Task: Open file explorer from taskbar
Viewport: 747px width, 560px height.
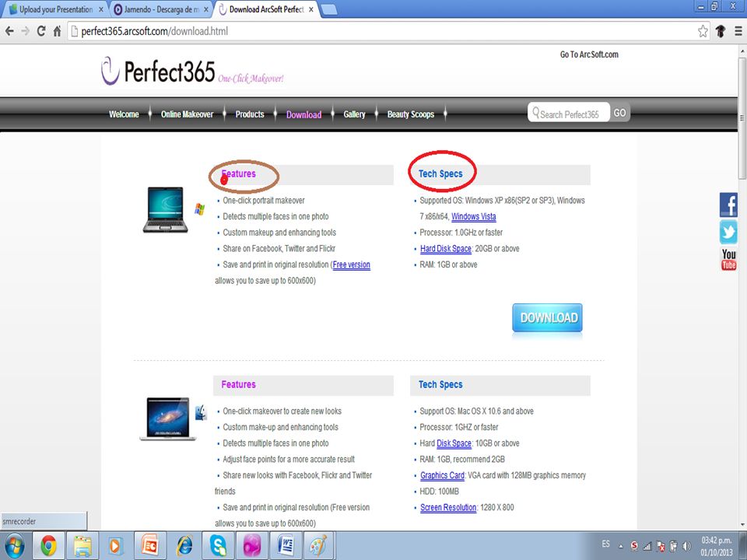Action: tap(83, 546)
